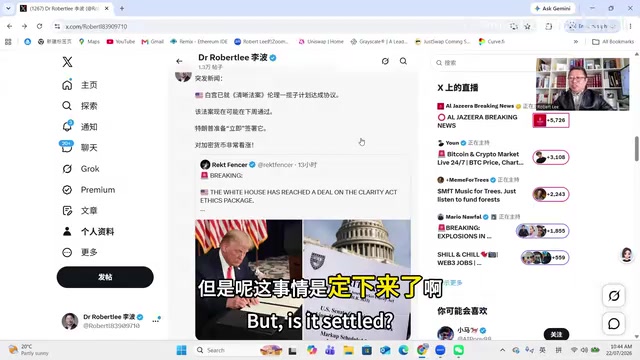Open Trump signing photo in post

(249, 280)
